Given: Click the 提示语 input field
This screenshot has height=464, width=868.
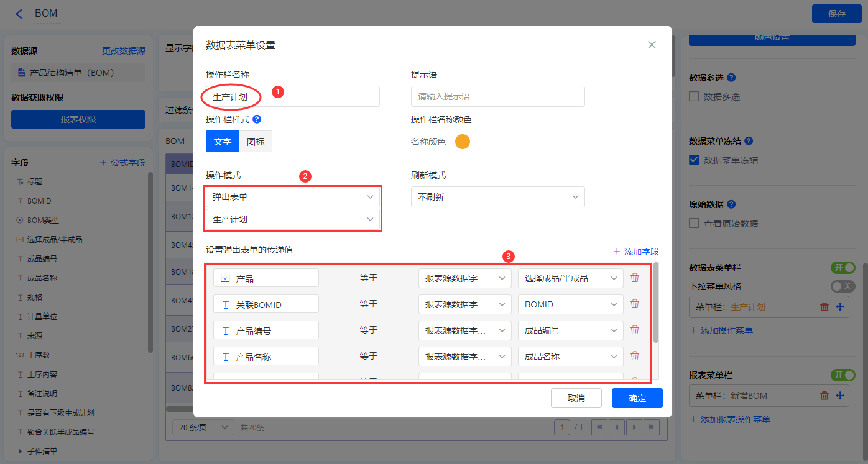Looking at the screenshot, I should [x=497, y=96].
